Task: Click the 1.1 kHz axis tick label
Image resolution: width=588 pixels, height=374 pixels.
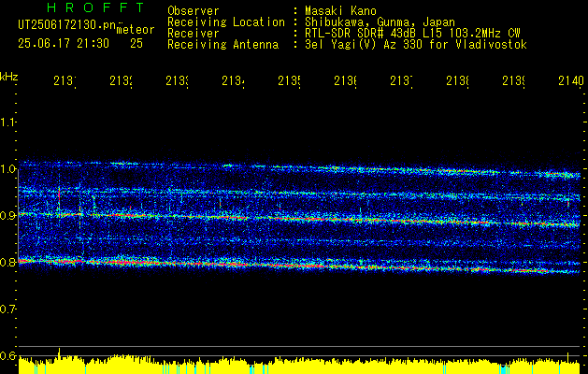Action: tap(7, 122)
